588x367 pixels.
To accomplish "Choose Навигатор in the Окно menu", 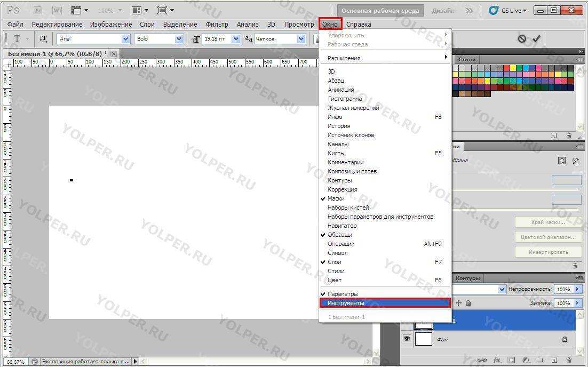I will click(x=385, y=226).
